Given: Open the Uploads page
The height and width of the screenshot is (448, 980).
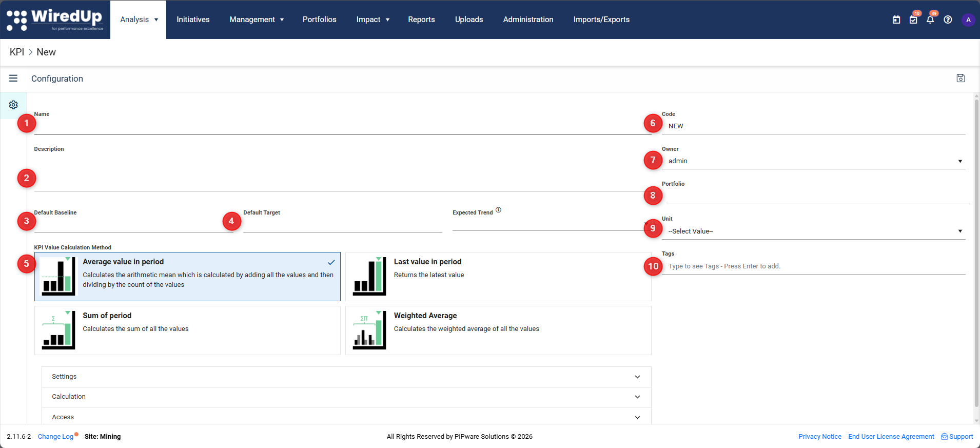Looking at the screenshot, I should click(469, 20).
